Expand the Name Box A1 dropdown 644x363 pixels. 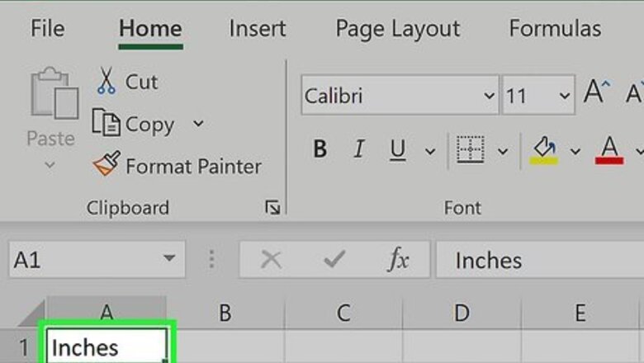(x=168, y=259)
